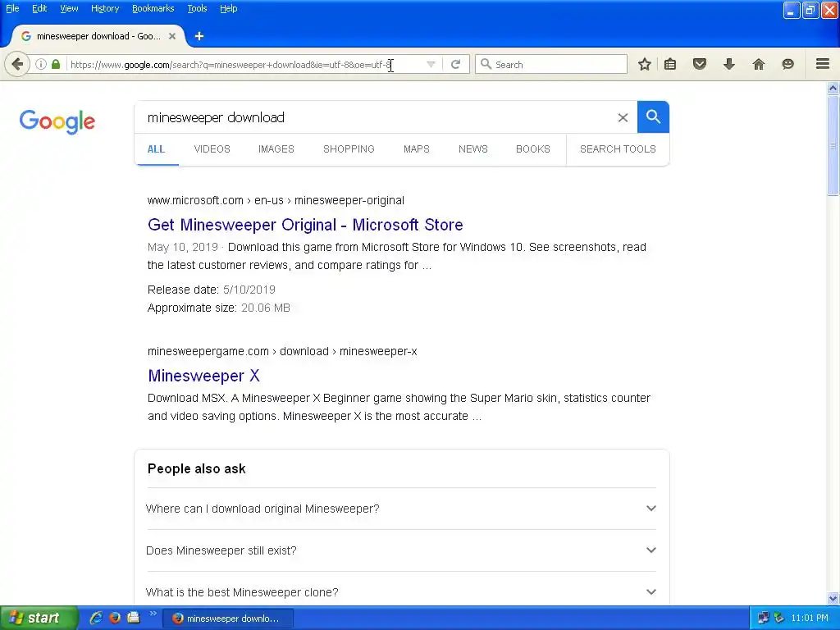Switch to the SHOPPING tab
The height and width of the screenshot is (630, 840).
pos(349,149)
